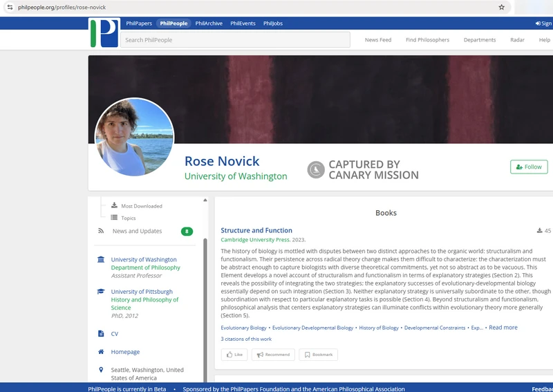Click Topics in the sidebar
Image resolution: width=553 pixels, height=392 pixels.
tap(129, 218)
